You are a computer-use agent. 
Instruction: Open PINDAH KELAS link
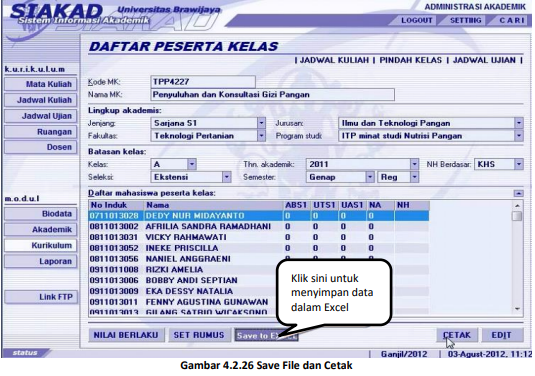(x=410, y=60)
